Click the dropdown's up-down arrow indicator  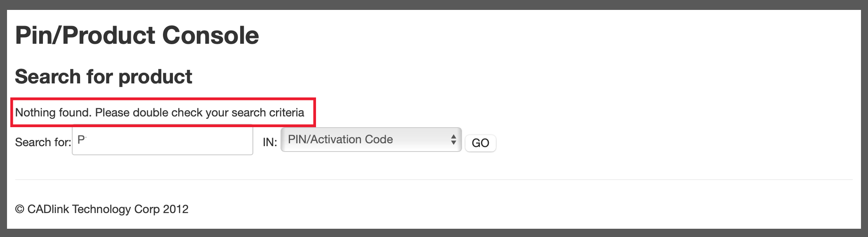(x=453, y=140)
